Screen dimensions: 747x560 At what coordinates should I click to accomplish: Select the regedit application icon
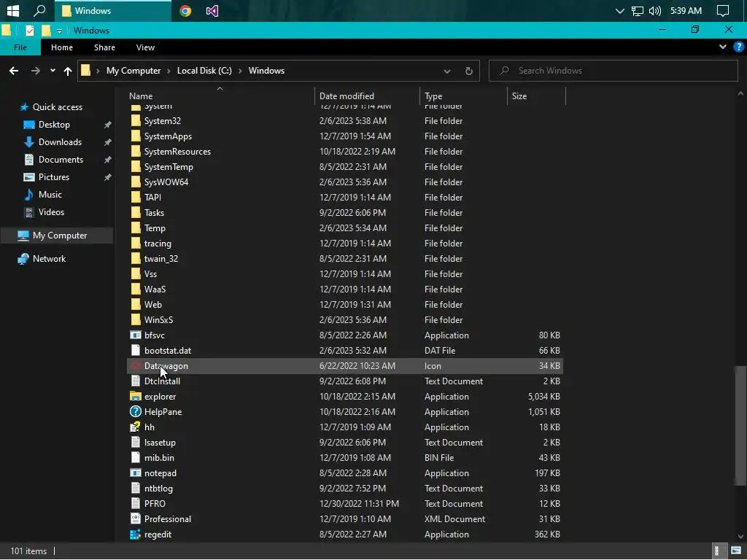coord(136,534)
